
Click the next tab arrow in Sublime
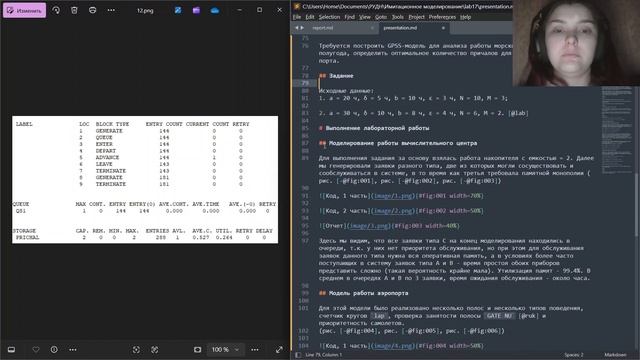[x=302, y=28]
